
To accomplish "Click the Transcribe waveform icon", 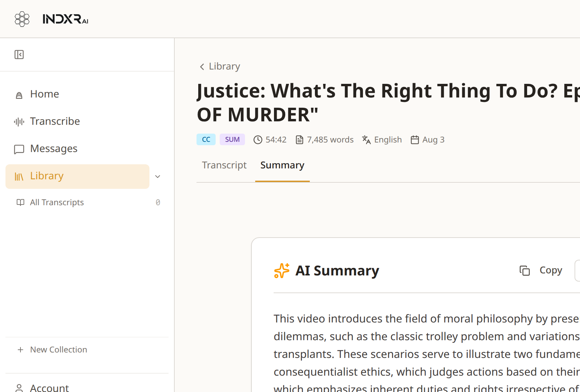I will click(19, 122).
